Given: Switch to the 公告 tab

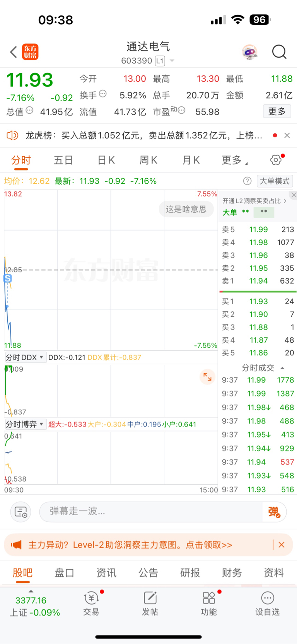Looking at the screenshot, I should pos(148,573).
